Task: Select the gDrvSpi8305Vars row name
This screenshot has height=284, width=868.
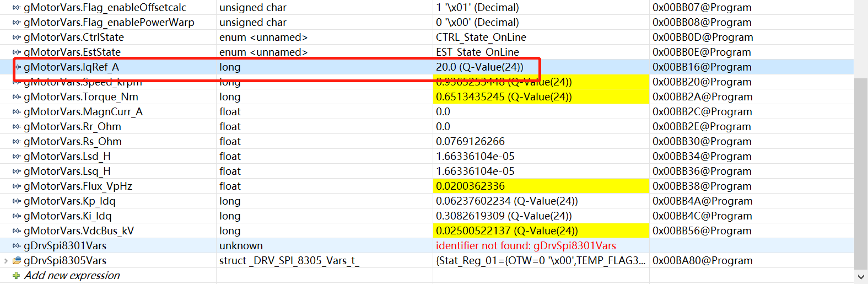Action: 65,260
